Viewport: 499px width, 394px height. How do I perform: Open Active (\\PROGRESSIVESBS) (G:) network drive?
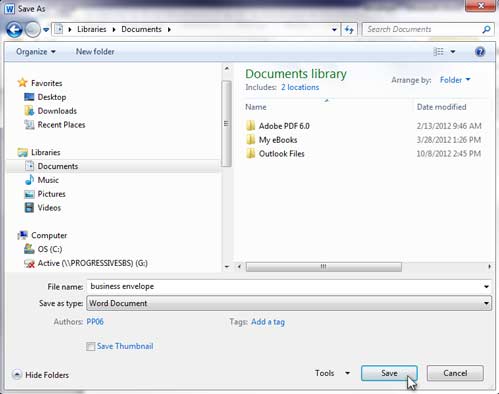(x=92, y=263)
